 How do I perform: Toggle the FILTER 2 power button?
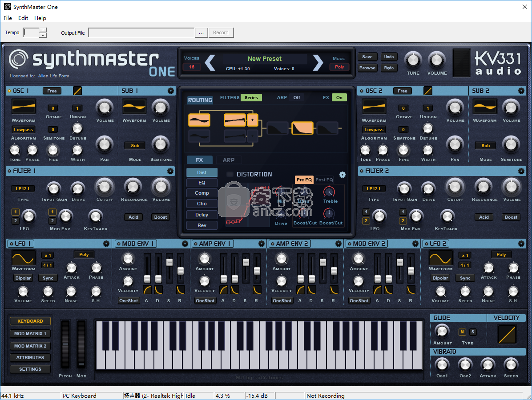[x=362, y=171]
